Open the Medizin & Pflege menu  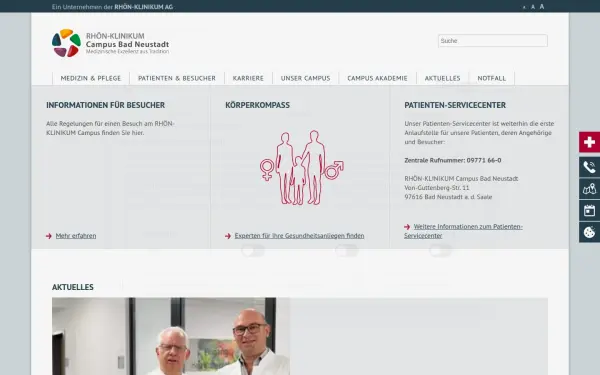tap(91, 78)
